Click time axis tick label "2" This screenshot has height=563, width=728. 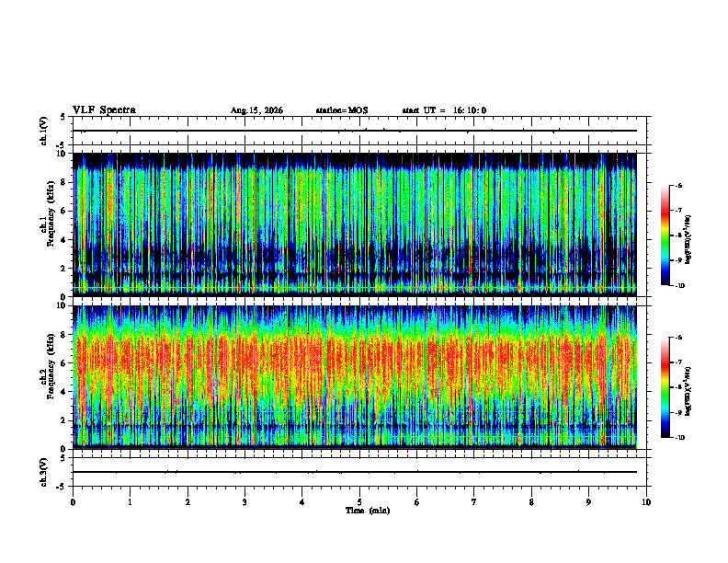(188, 502)
